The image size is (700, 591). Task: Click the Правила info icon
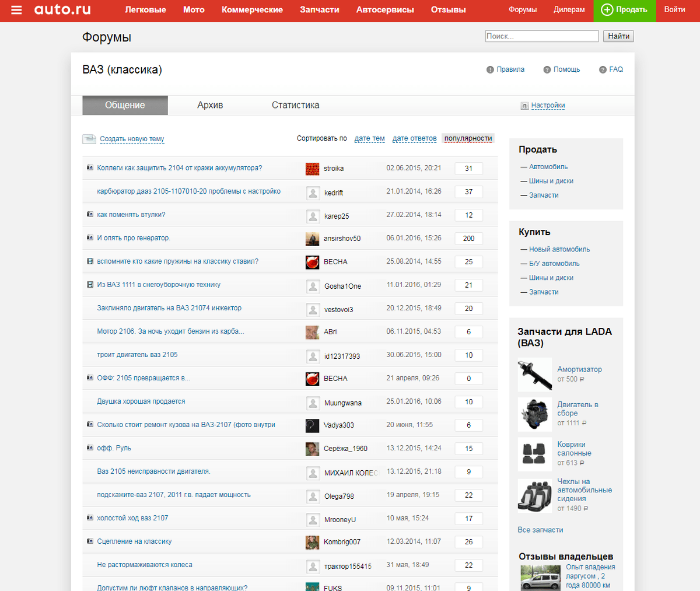click(x=490, y=69)
